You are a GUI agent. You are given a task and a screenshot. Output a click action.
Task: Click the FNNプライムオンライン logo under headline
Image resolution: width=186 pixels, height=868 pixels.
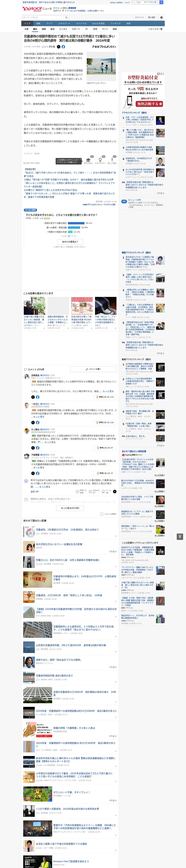pyautogui.click(x=104, y=47)
